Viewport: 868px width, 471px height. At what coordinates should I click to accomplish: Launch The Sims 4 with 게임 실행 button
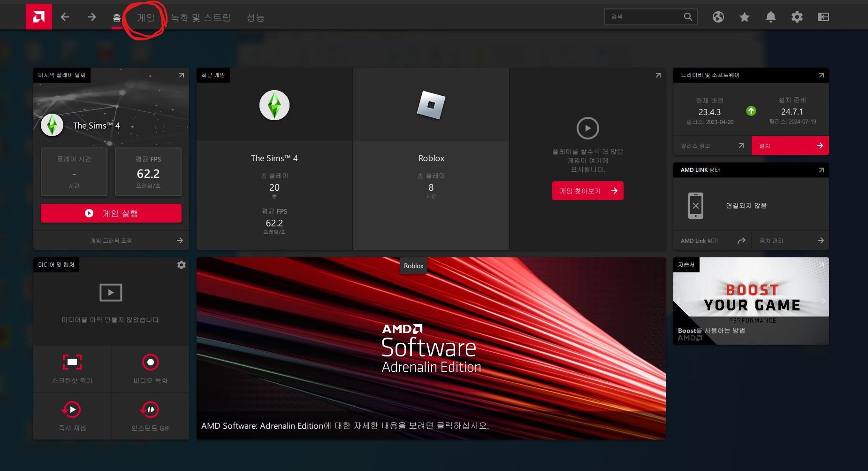(111, 213)
